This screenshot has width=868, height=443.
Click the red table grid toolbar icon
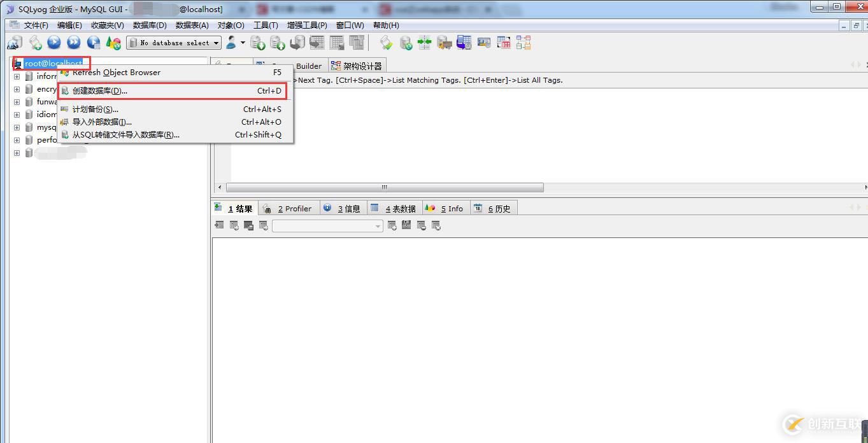(504, 43)
